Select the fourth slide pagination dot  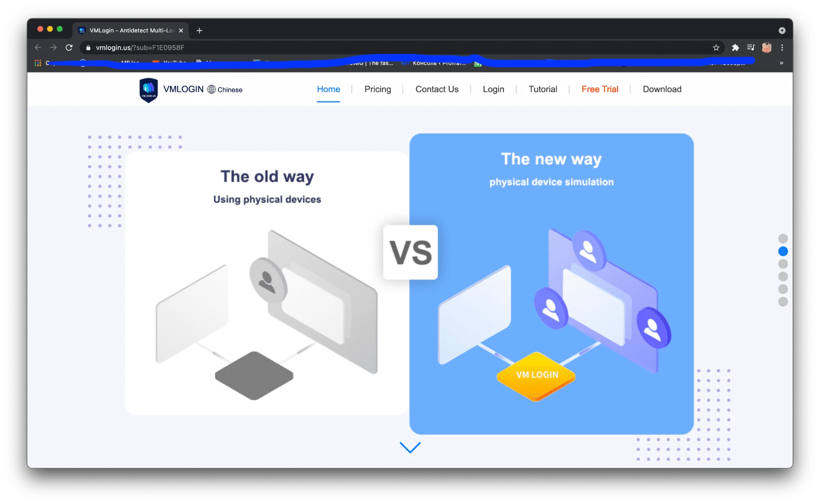(783, 276)
